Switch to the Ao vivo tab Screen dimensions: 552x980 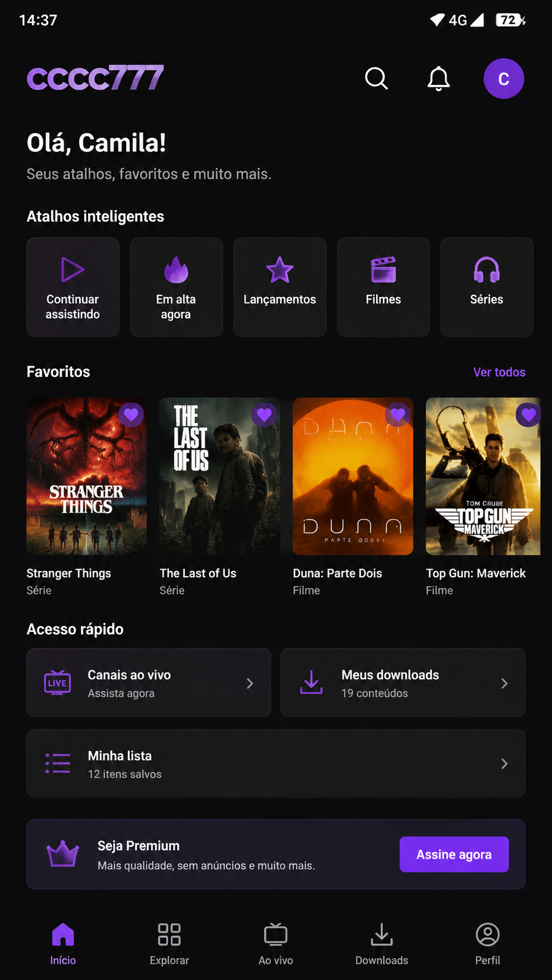[x=276, y=944]
